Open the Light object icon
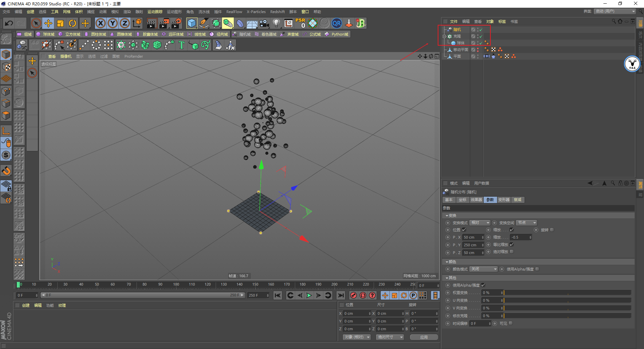Screen dimensions: 644x349 pos(276,23)
